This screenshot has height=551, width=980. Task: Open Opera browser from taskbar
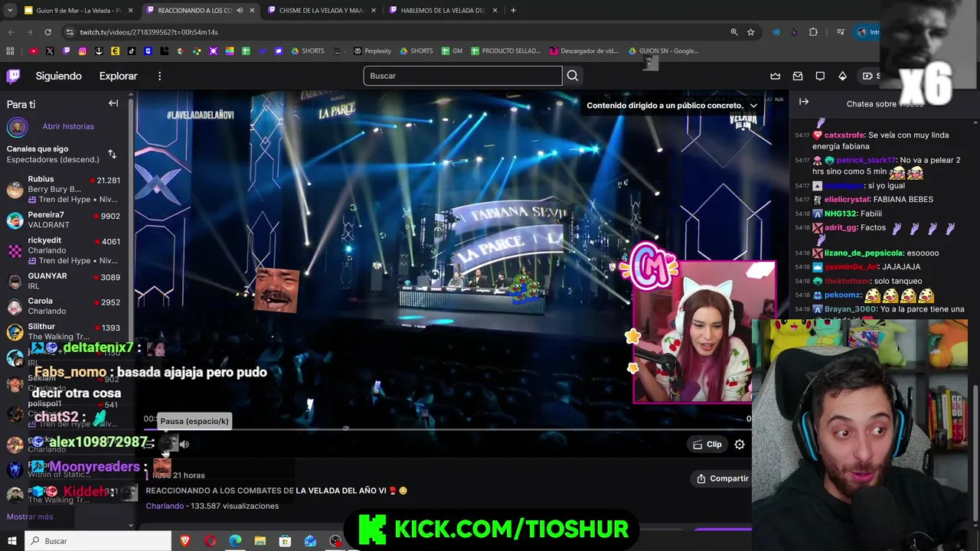tap(211, 541)
